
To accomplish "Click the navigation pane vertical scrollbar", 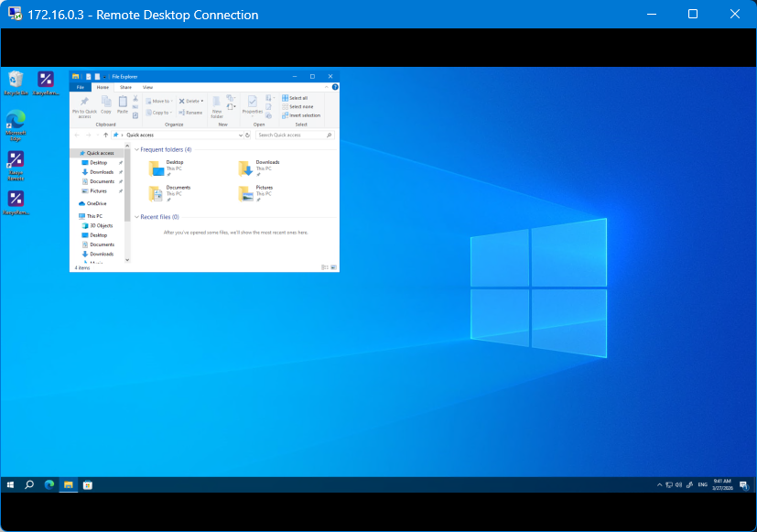I will click(x=127, y=183).
